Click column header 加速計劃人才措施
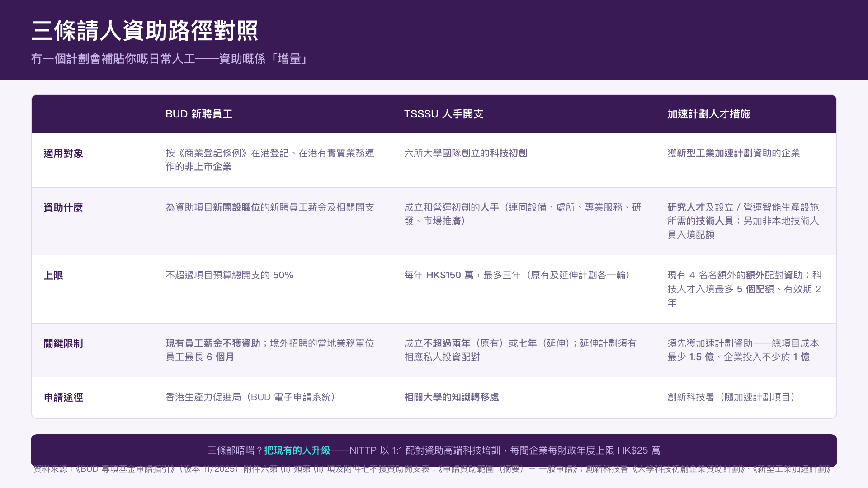This screenshot has height=488, width=868. pyautogui.click(x=708, y=114)
